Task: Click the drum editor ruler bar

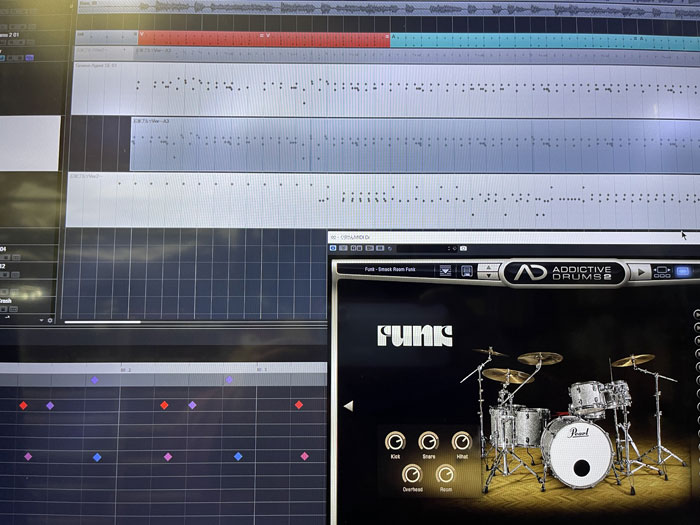Action: click(163, 368)
